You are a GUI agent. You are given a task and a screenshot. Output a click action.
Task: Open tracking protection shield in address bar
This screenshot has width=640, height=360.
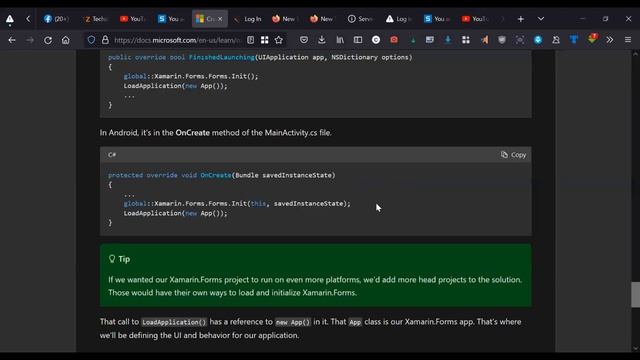coord(91,40)
